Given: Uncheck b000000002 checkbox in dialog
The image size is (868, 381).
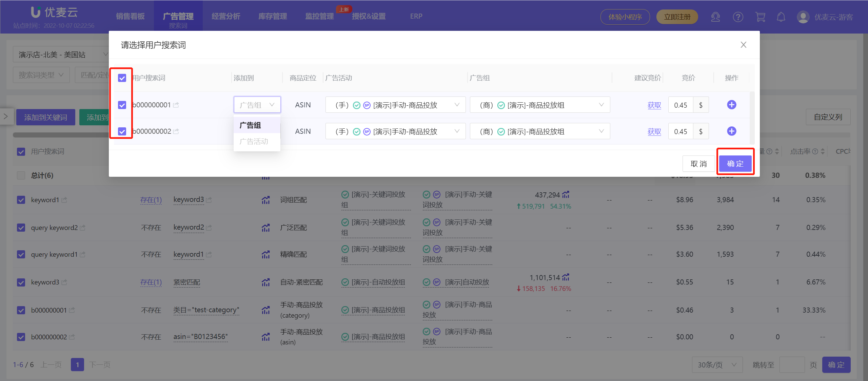Looking at the screenshot, I should pos(122,131).
